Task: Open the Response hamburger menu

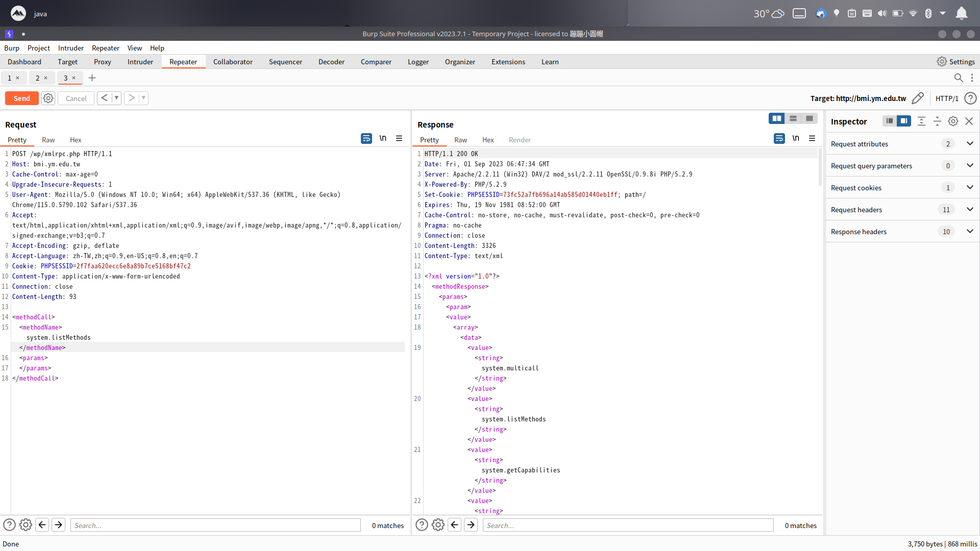Action: pyautogui.click(x=812, y=138)
